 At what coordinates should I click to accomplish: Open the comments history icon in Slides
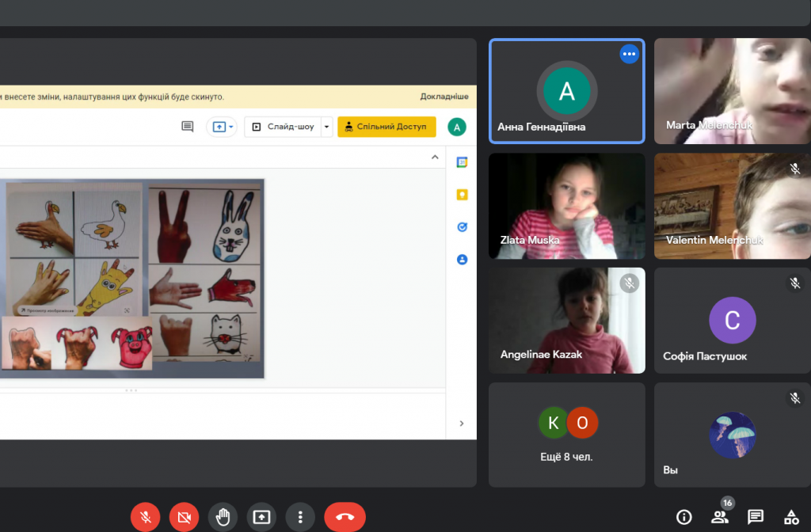point(188,127)
